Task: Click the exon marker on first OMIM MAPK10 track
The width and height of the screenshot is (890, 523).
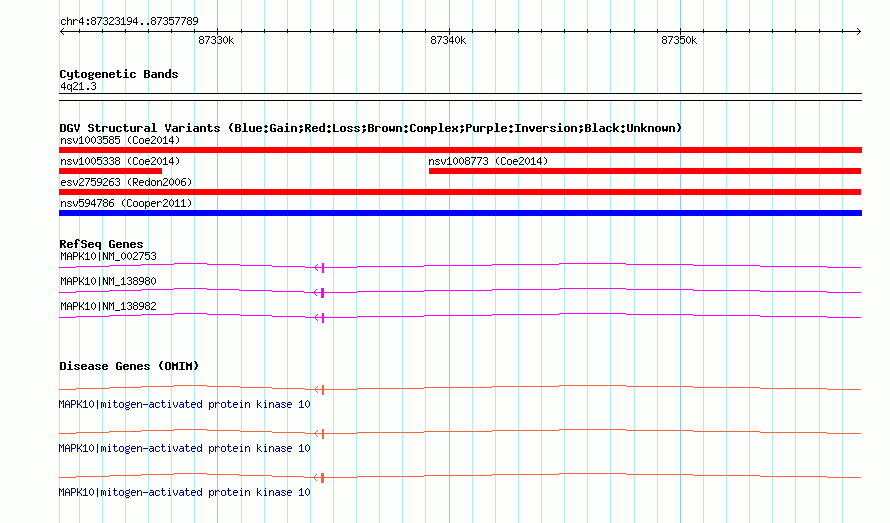Action: 322,390
